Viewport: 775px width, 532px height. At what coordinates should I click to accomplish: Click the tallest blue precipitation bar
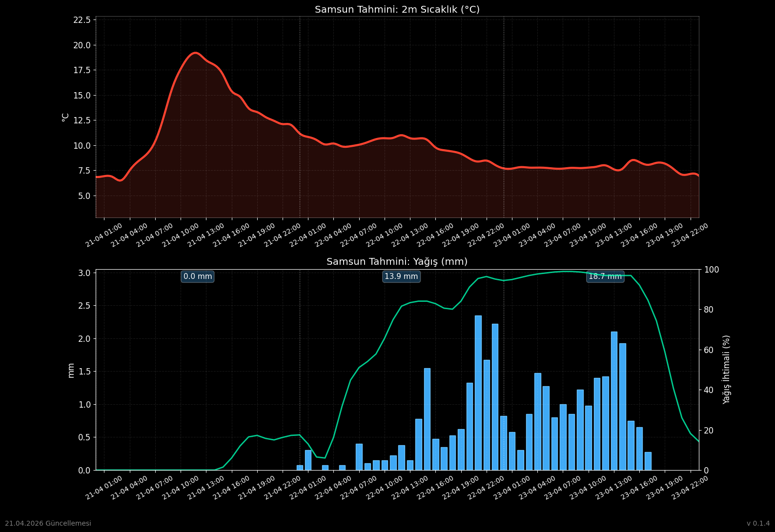click(x=478, y=393)
